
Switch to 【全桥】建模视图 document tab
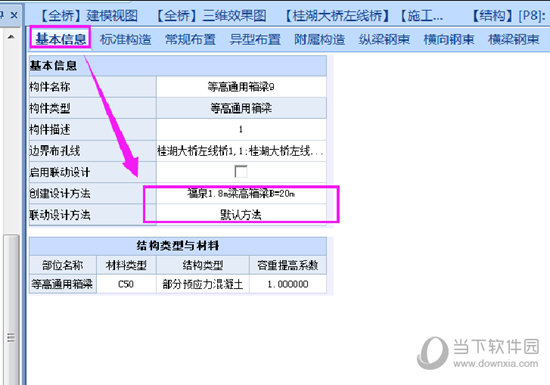click(88, 15)
